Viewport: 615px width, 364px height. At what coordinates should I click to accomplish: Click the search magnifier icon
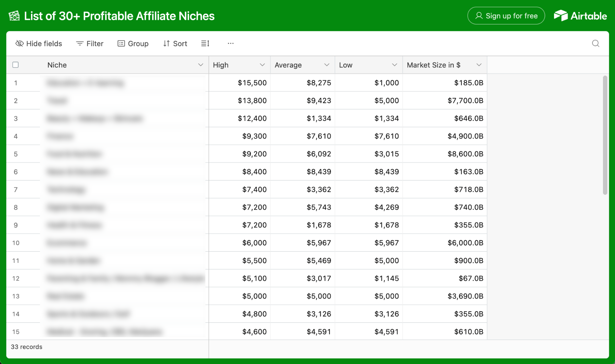click(x=595, y=43)
